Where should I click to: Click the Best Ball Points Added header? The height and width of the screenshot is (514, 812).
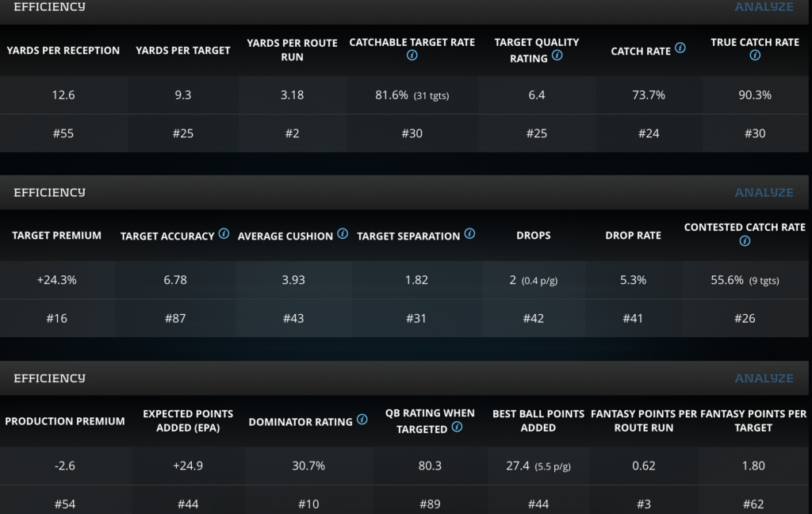tap(538, 420)
